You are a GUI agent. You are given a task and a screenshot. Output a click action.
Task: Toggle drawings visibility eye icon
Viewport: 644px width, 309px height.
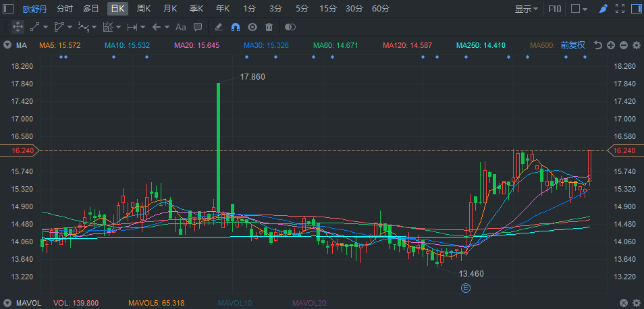[252, 27]
